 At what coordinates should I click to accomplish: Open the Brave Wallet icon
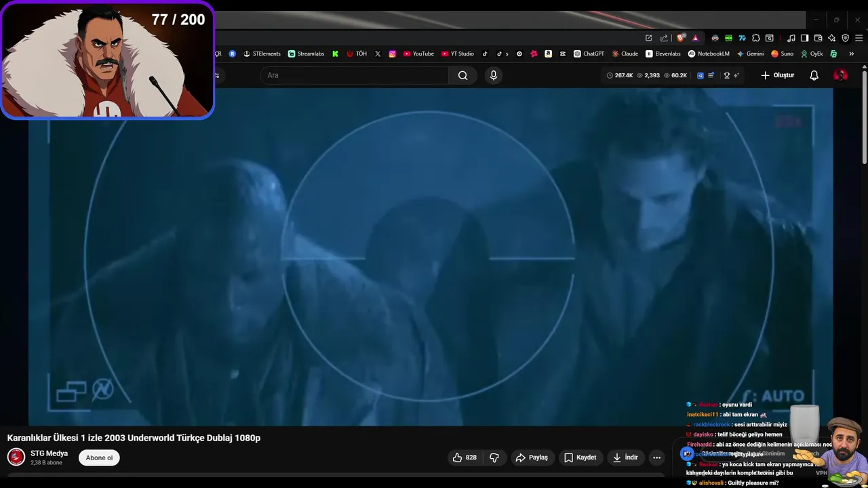[818, 38]
